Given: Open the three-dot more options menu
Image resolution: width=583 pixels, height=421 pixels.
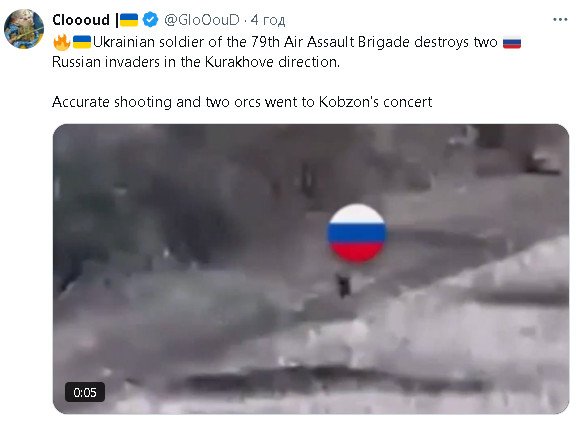Looking at the screenshot, I should pyautogui.click(x=560, y=19).
